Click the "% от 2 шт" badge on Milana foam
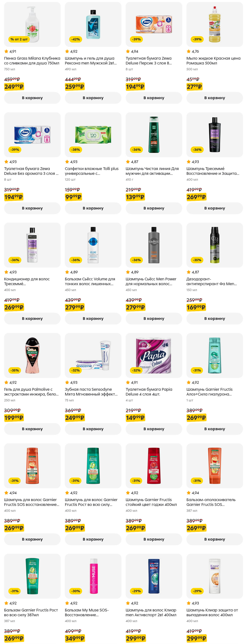This screenshot has width=246, height=644. click(x=19, y=39)
